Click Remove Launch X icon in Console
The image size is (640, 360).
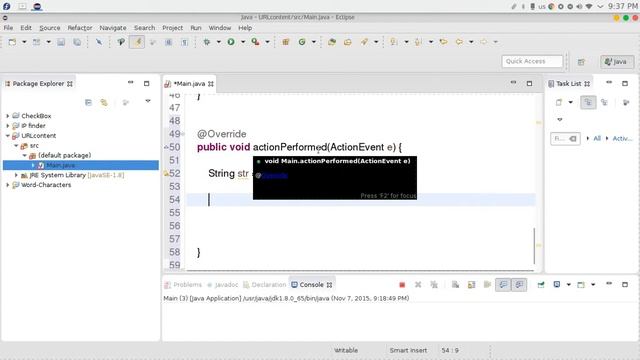click(418, 284)
